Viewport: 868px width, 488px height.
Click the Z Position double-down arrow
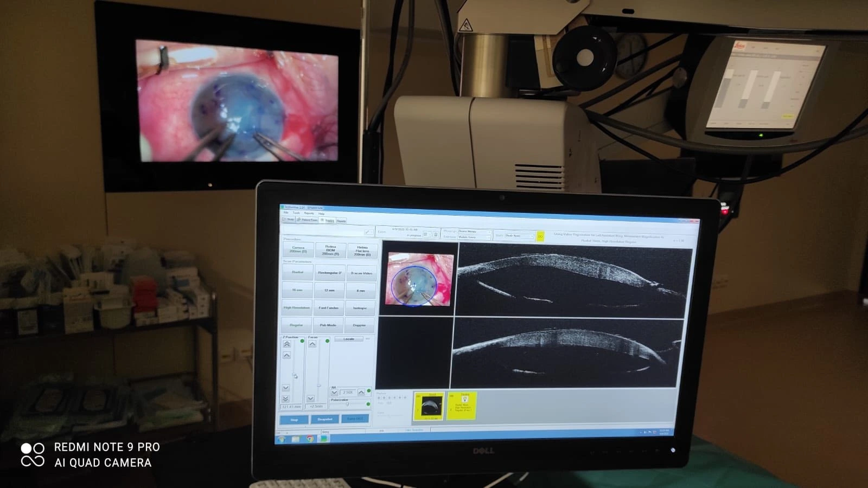point(286,399)
